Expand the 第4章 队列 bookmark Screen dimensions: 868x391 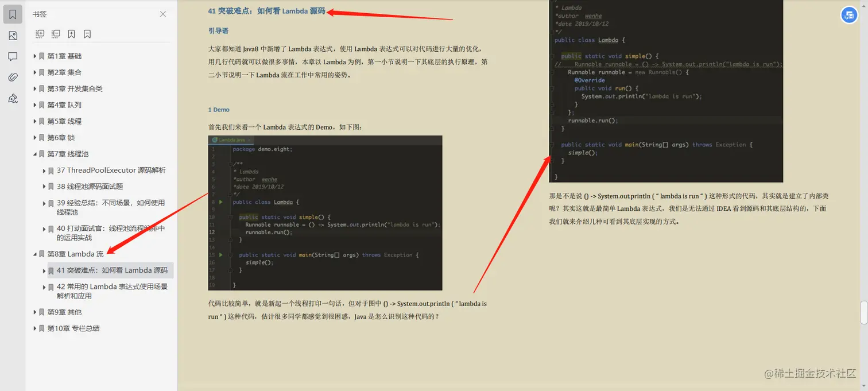(35, 105)
